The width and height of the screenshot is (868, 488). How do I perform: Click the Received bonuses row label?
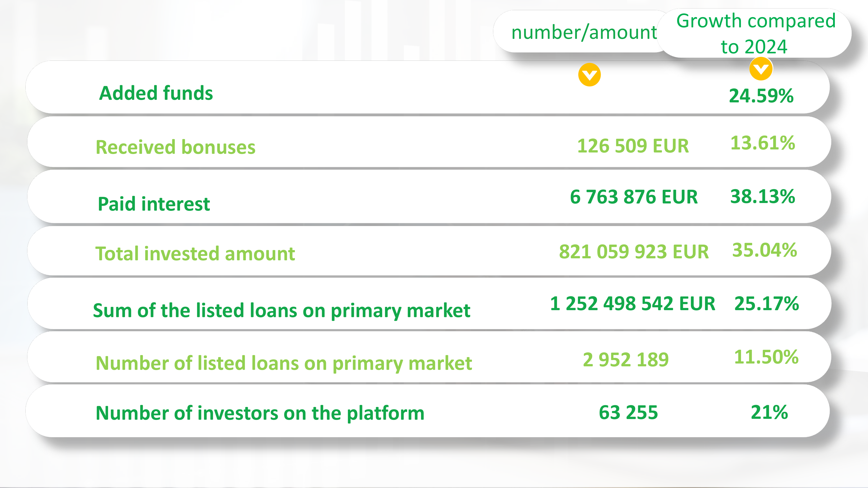point(176,147)
